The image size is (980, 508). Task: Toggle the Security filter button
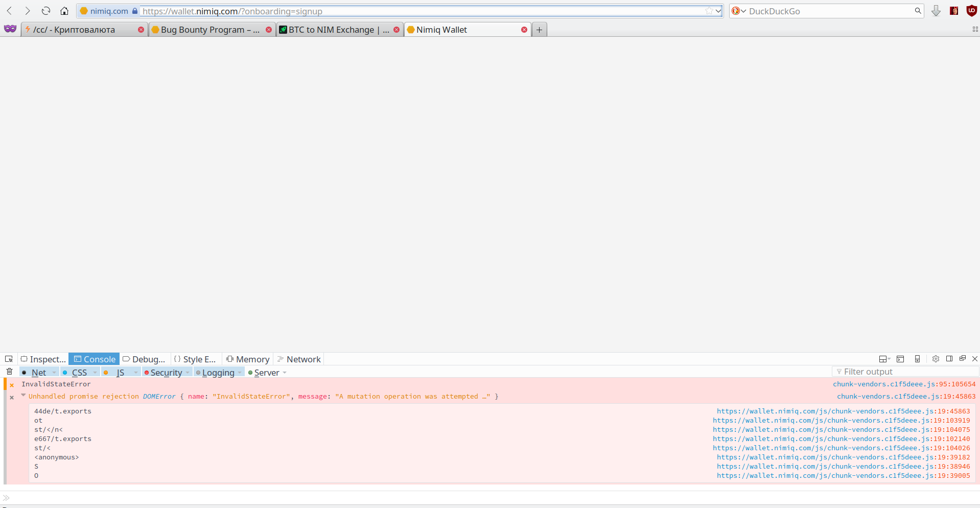tap(163, 373)
